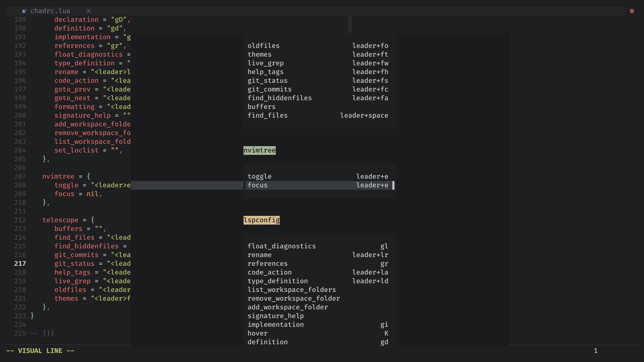
Task: Click the vertical scrollbar at top of editor
Action: coord(350,24)
